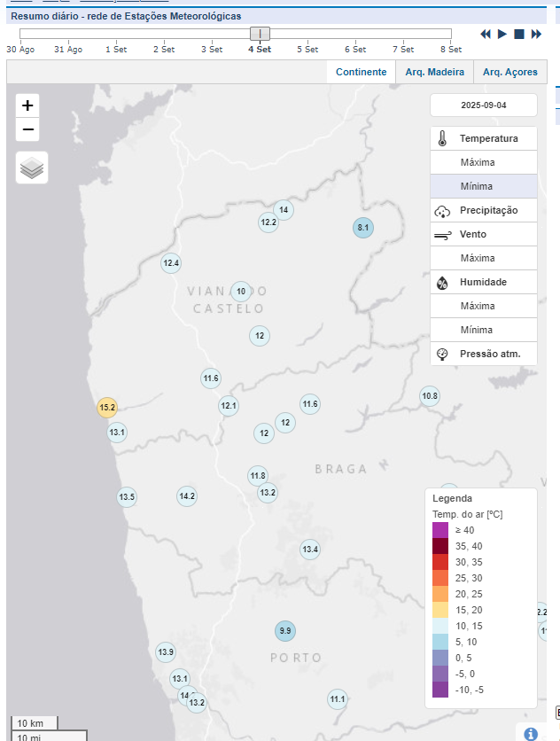Click the 12.4 station marker
This screenshot has height=741, width=560.
click(171, 263)
